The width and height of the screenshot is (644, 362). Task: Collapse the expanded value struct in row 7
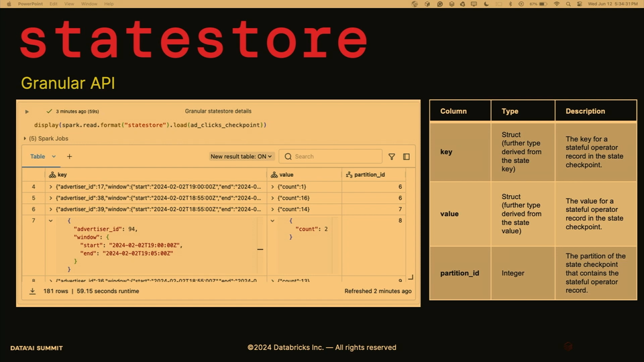272,221
